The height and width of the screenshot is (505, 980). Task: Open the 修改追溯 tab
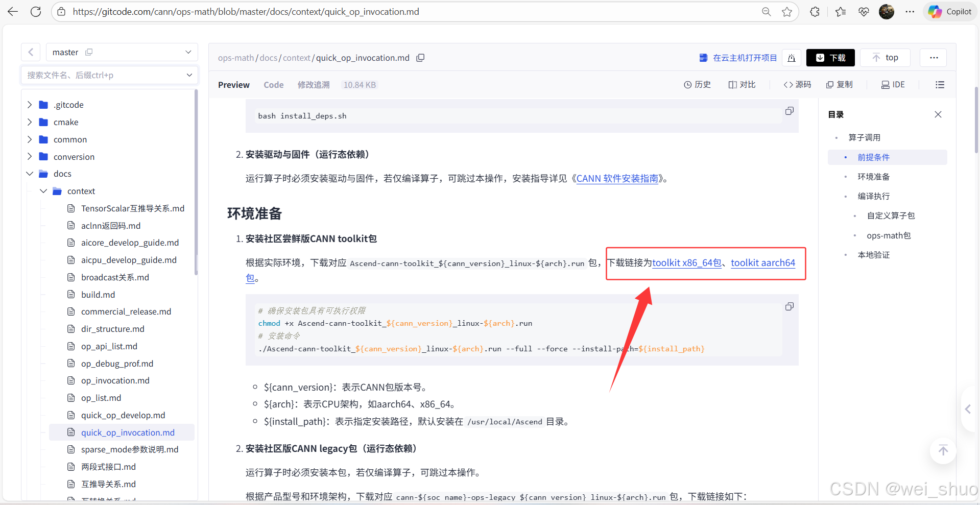313,85
